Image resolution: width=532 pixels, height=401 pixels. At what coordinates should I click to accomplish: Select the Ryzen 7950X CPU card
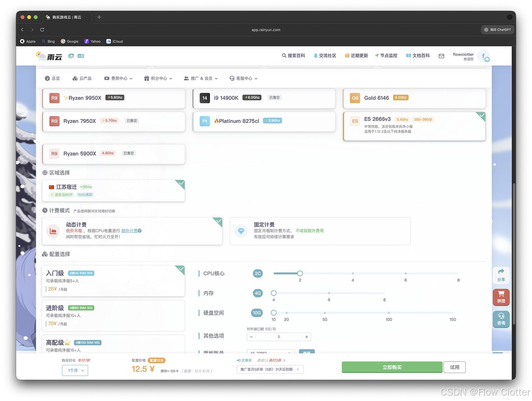113,121
